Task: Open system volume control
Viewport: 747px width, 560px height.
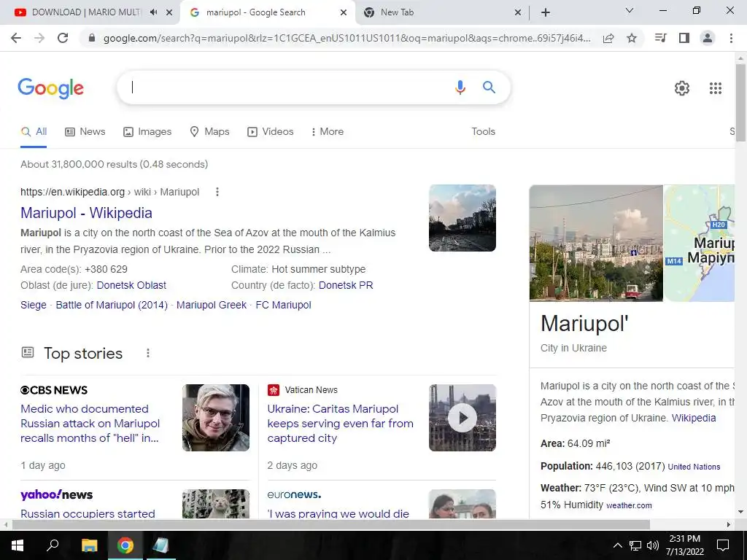Action: 653,545
